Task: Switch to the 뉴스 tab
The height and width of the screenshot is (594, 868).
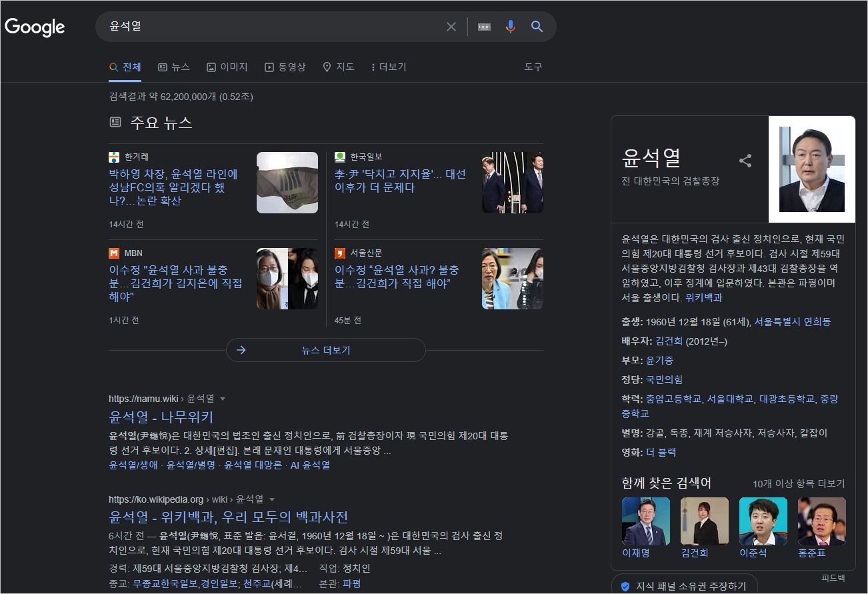Action: [174, 67]
